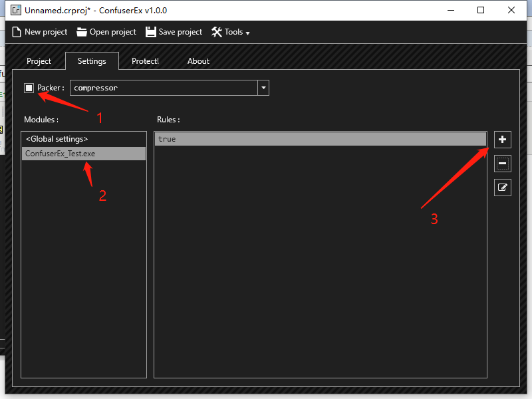
Task: Click the Save project floppy disk icon
Action: (151, 32)
